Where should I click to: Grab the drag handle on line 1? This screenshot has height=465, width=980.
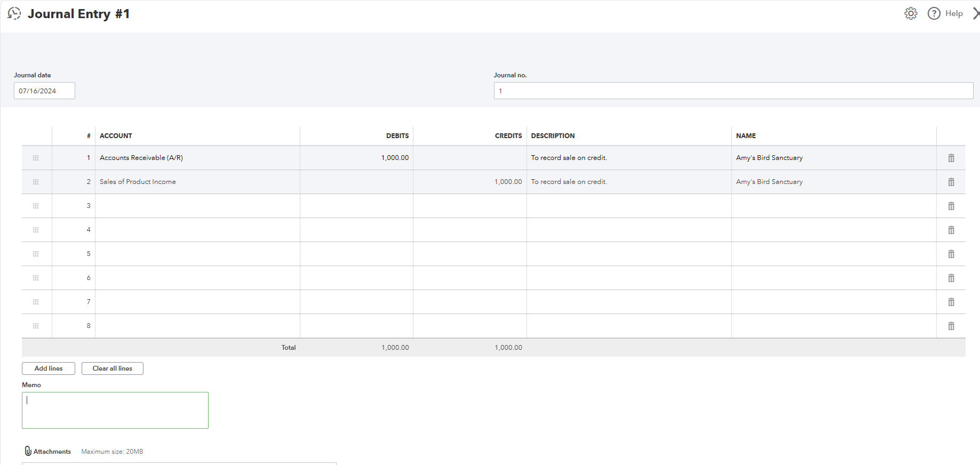(x=36, y=158)
